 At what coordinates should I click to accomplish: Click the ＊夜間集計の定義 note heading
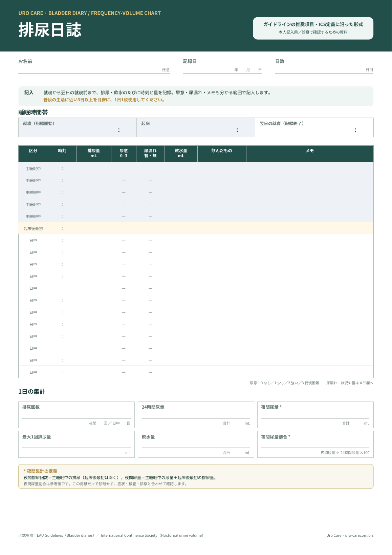40,471
